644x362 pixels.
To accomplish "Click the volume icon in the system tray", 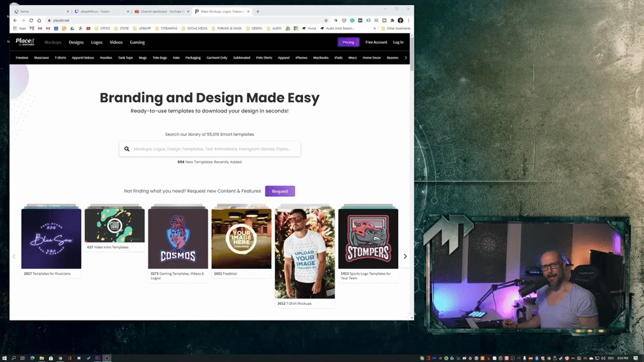I will [603, 358].
